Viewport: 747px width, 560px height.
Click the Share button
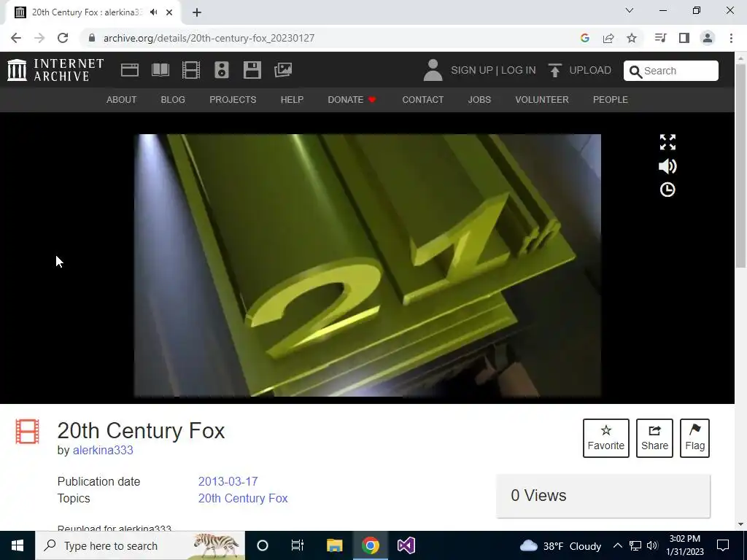tap(654, 438)
